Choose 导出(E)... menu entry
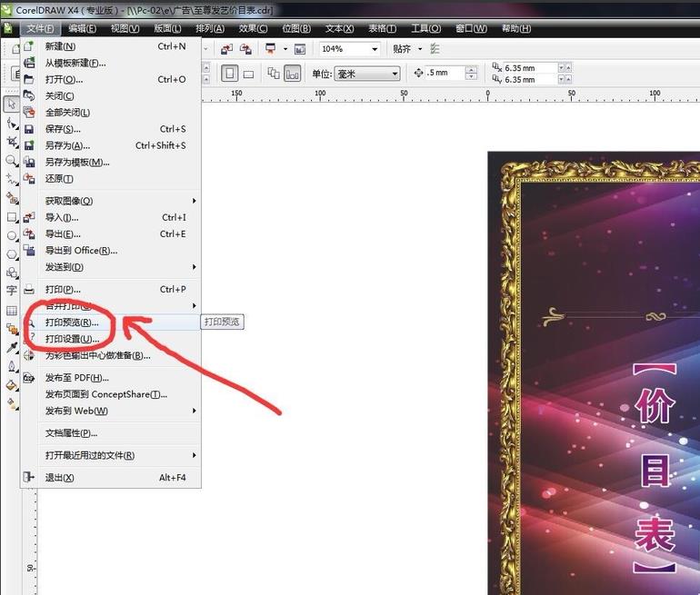Image resolution: width=700 pixels, height=595 pixels. pyautogui.click(x=111, y=233)
